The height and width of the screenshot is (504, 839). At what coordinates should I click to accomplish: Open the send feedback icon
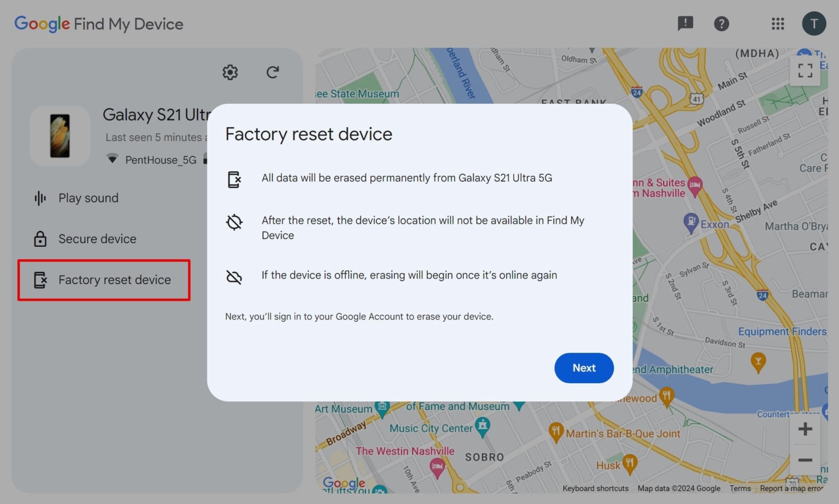click(685, 23)
